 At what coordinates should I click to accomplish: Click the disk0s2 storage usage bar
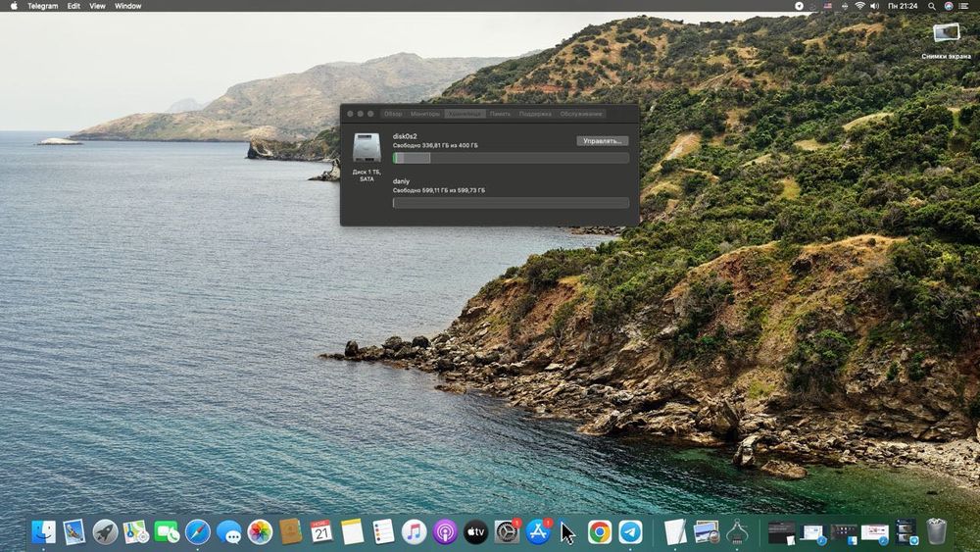click(511, 158)
